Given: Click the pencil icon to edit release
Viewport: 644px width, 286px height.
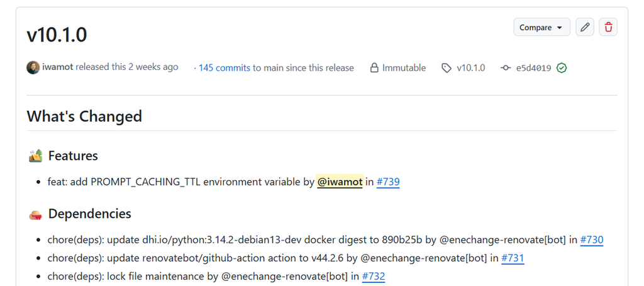Looking at the screenshot, I should pyautogui.click(x=585, y=27).
